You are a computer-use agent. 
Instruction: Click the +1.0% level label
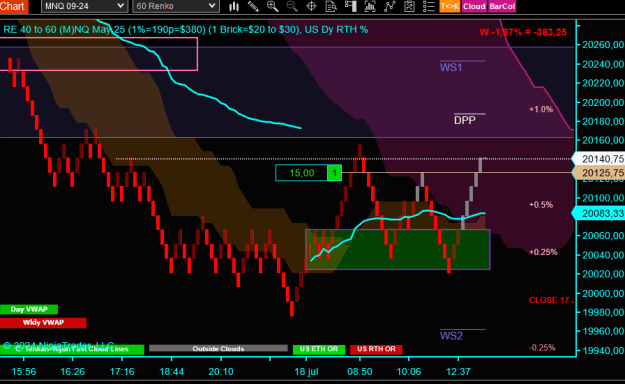(541, 109)
